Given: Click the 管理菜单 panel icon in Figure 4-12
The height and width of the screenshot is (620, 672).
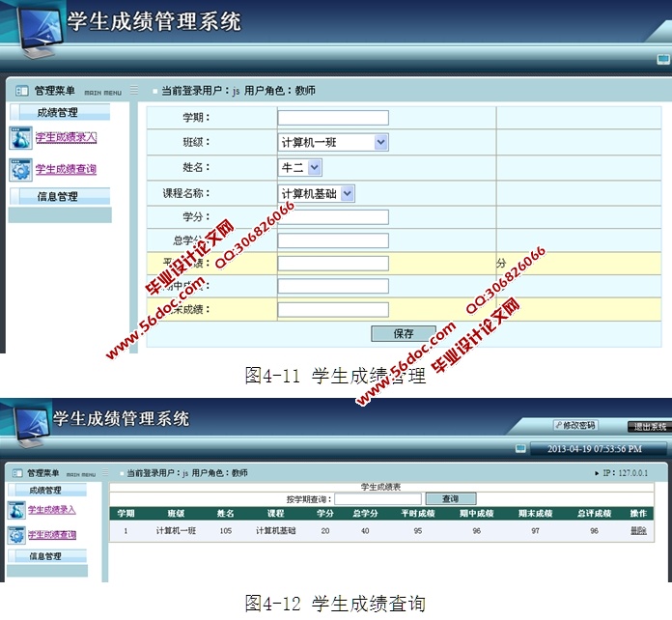Looking at the screenshot, I should [x=17, y=473].
